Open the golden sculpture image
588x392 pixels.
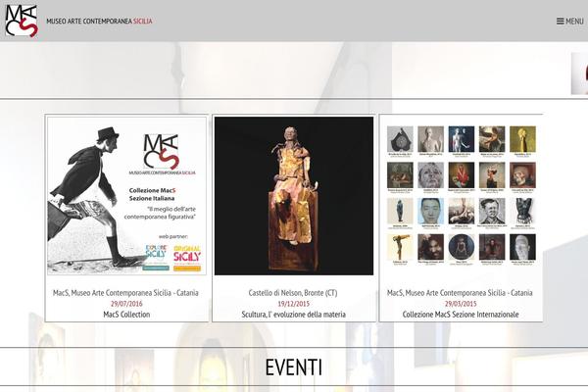(294, 196)
